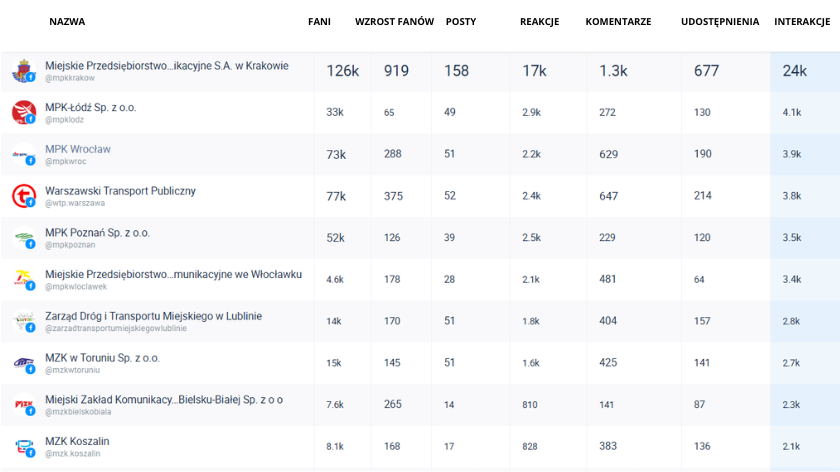Click the Warszawski Transport Publiczny logo icon
Screen dimensions: 840x472
pyautogui.click(x=23, y=195)
